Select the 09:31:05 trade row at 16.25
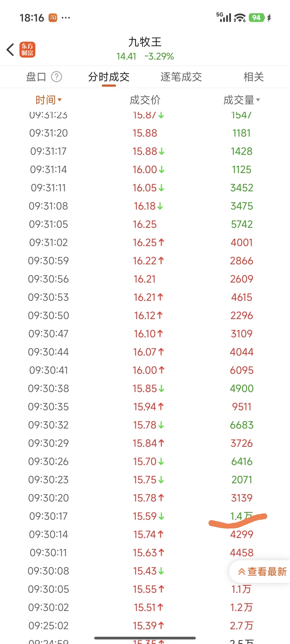This screenshot has width=290, height=644. [x=145, y=224]
